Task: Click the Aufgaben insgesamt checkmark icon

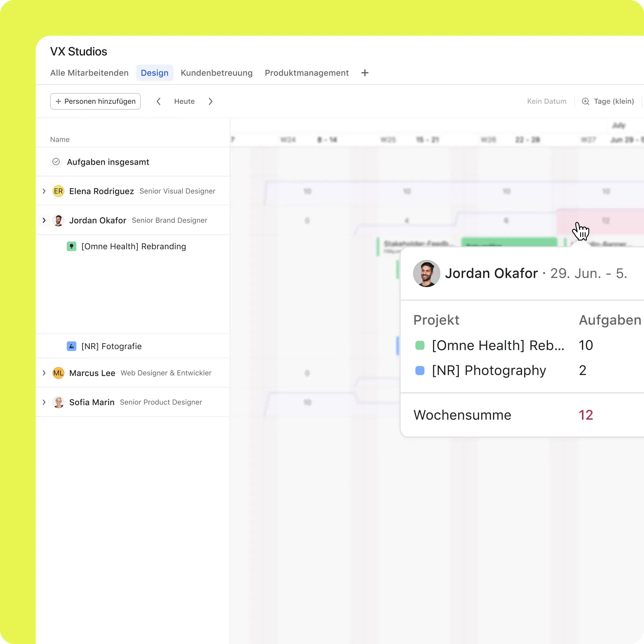Action: [56, 162]
